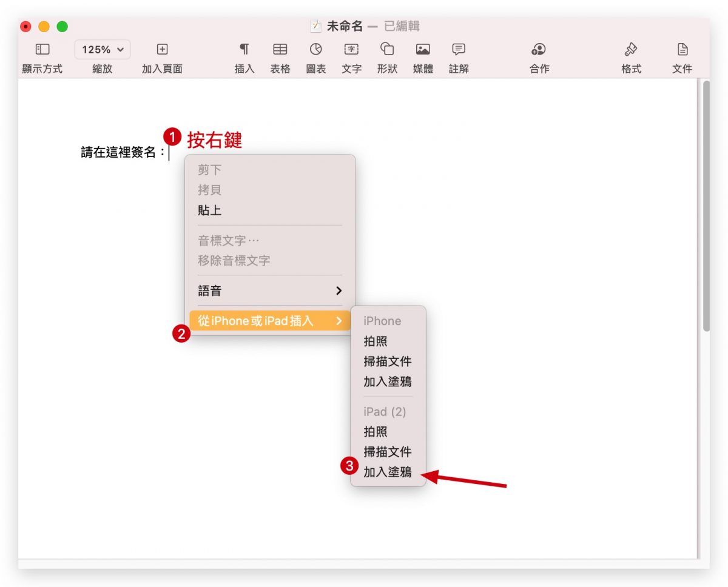Image resolution: width=728 pixels, height=587 pixels.
Task: Click the Add Page (加入頁面) icon
Action: pos(162,50)
